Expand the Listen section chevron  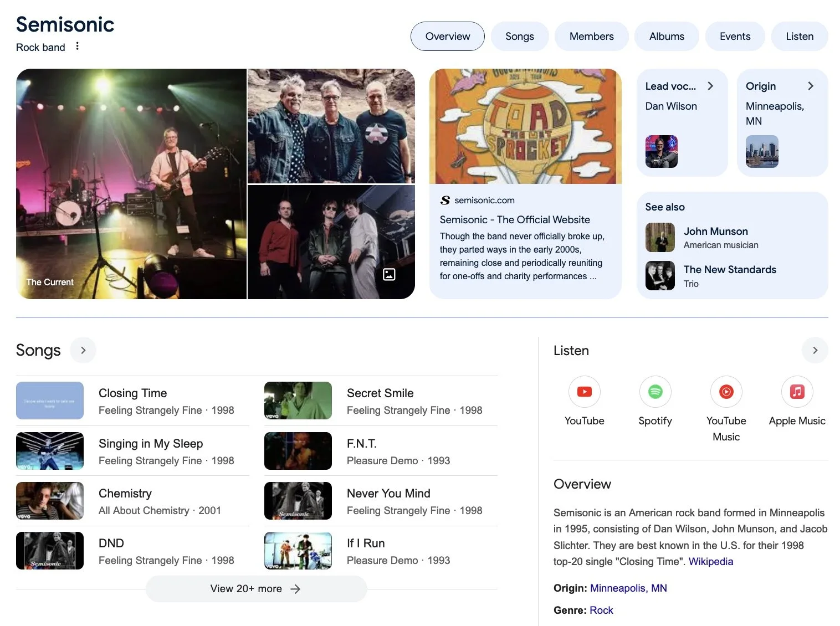tap(815, 350)
